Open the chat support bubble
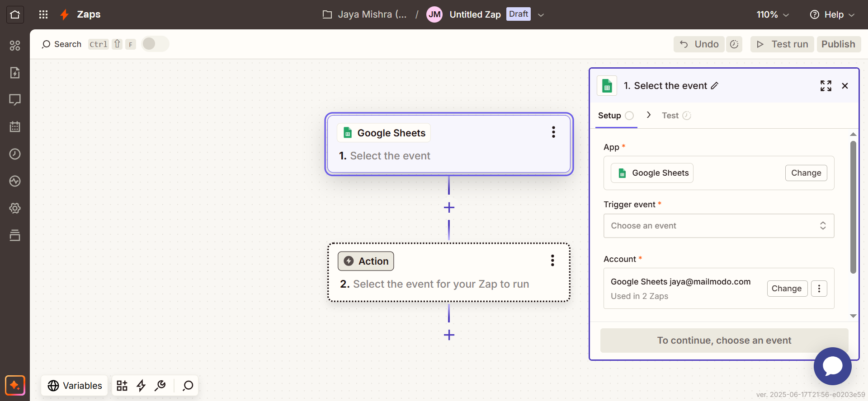Screen dimensions: 868x401 (833, 366)
